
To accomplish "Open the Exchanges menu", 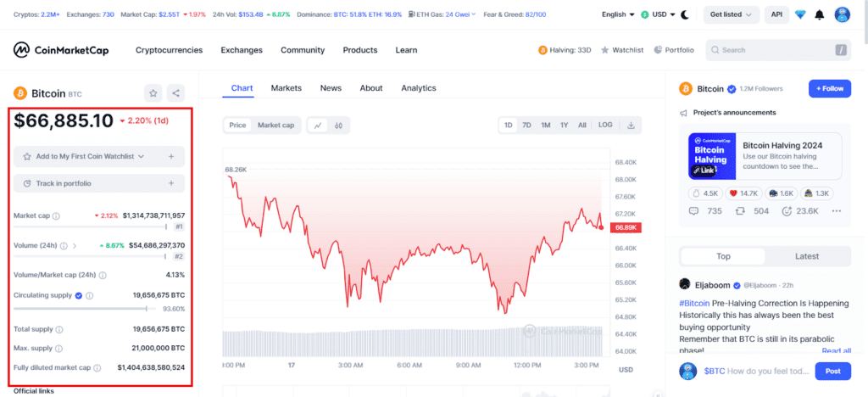I will coord(242,50).
